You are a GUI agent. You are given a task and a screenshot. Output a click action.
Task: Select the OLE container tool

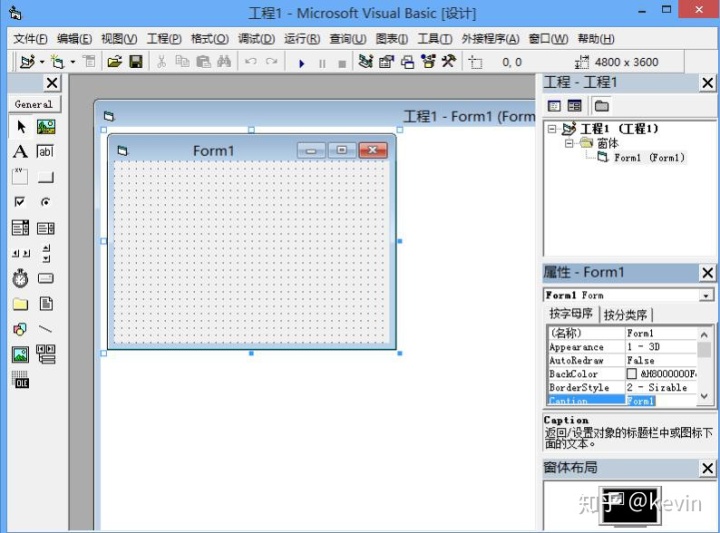click(20, 380)
